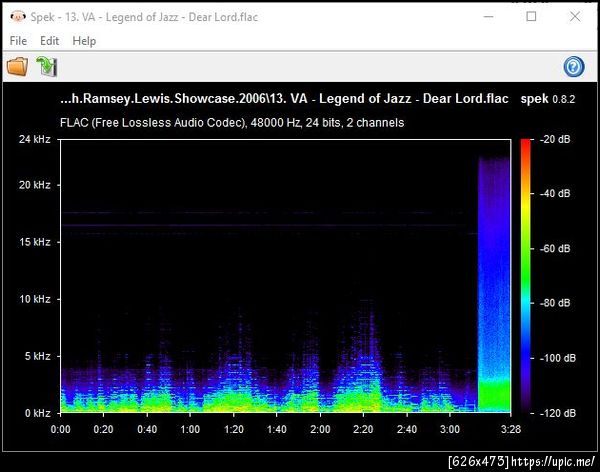Image resolution: width=600 pixels, height=472 pixels.
Task: Click the 2:40 time axis label
Action: tap(407, 429)
